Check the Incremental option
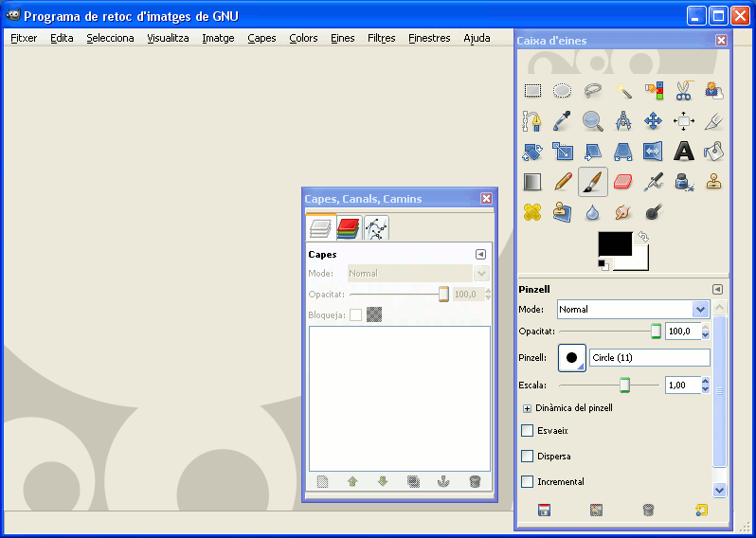756x538 pixels. point(527,481)
